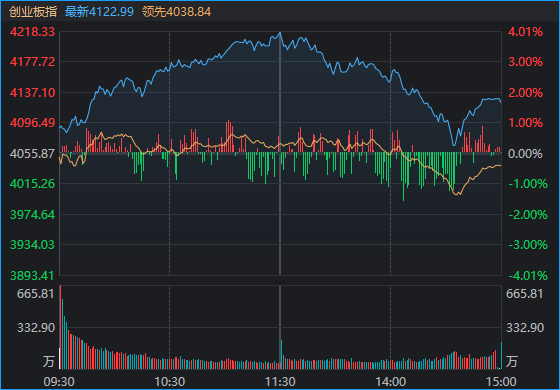Click the volume spike bar at 11:30

coord(281,354)
